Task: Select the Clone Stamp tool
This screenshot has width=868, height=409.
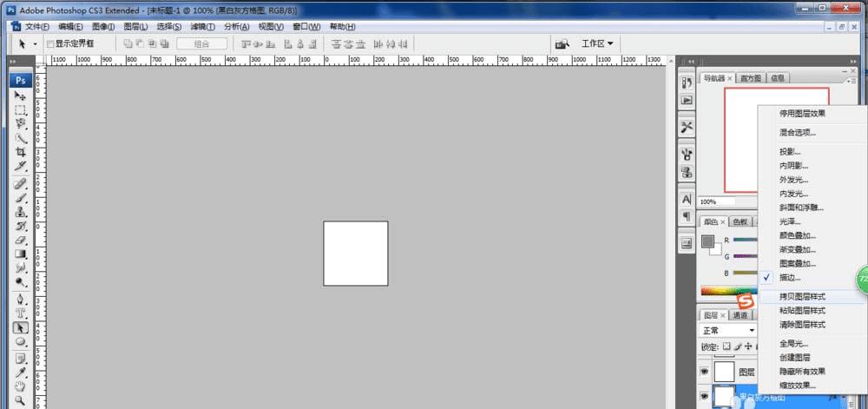Action: click(x=21, y=212)
